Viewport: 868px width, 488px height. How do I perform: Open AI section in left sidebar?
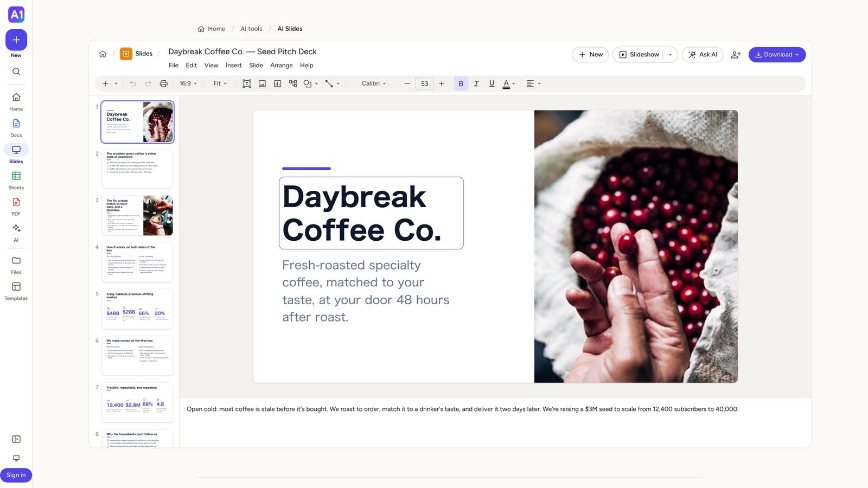[16, 233]
